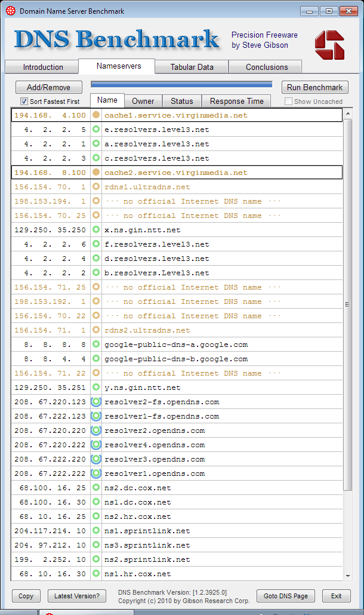364x615 pixels.
Task: Select the 156.154.71.25 nameserver row
Action: click(x=177, y=287)
